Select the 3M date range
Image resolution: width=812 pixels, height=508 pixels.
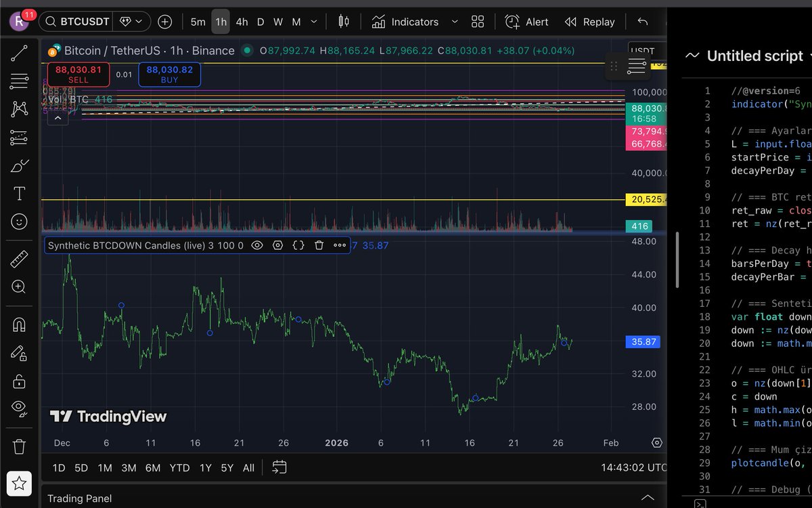(129, 467)
